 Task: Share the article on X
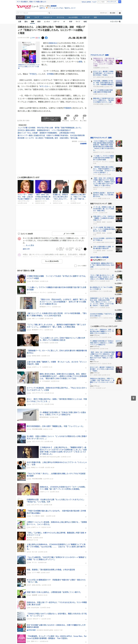43,38
